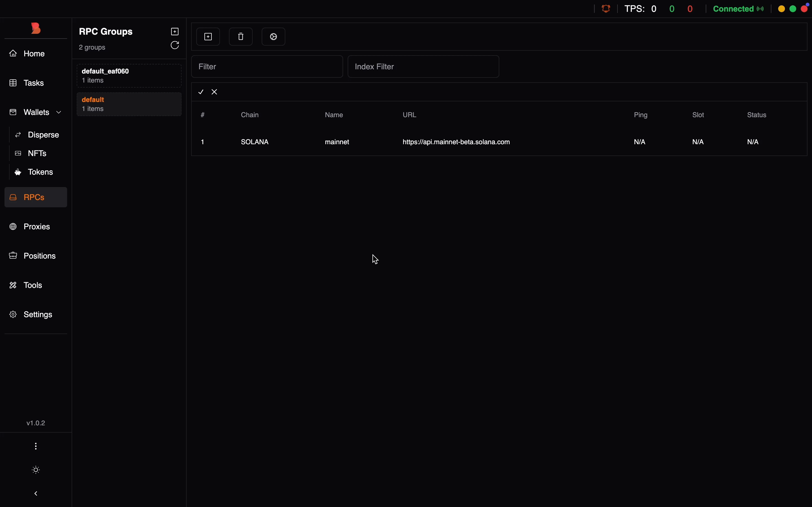Viewport: 812px width, 507px height.
Task: Select all rows with the checkmark icon
Action: point(201,92)
